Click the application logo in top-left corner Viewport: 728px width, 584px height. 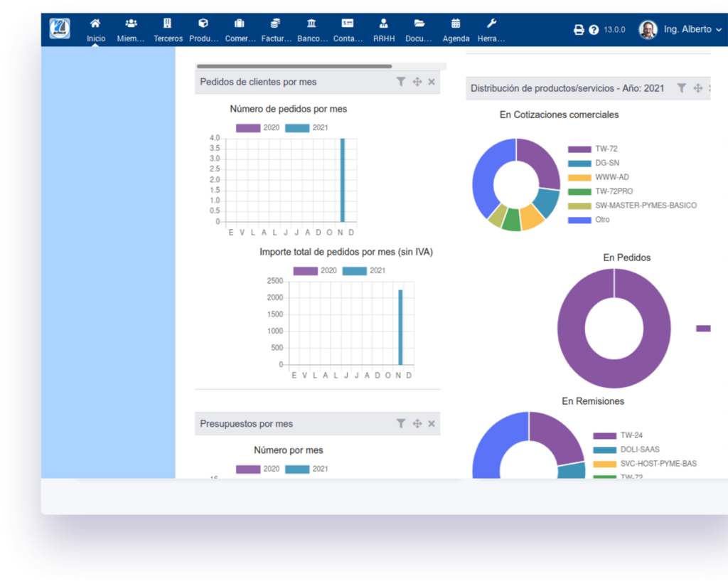(60, 28)
